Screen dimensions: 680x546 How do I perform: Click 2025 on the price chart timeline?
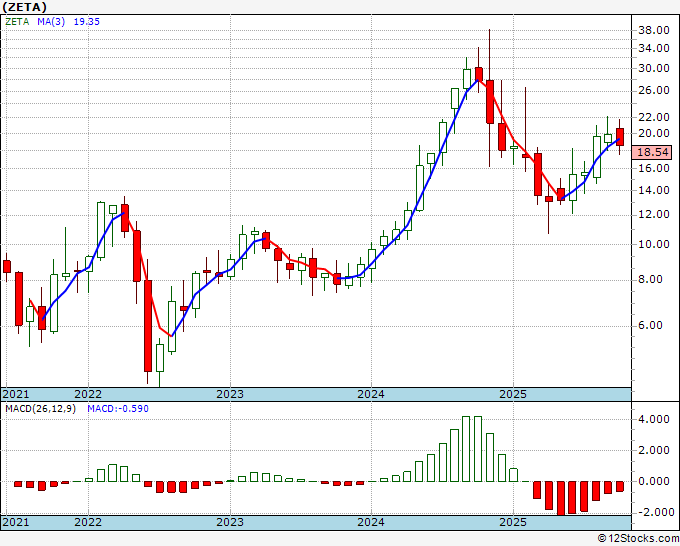[x=512, y=394]
